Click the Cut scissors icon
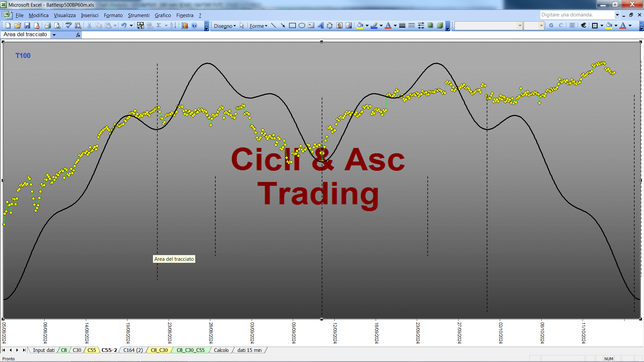This screenshot has width=644, height=362. coord(89,26)
